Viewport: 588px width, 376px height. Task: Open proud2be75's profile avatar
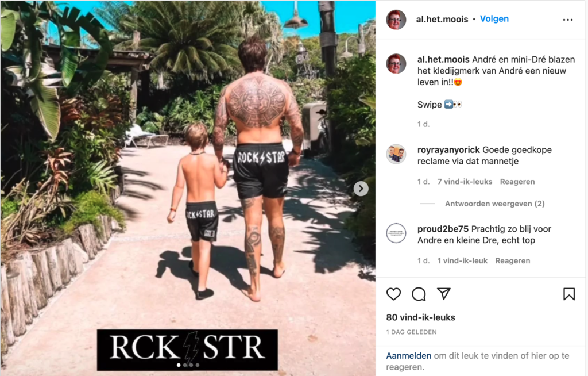pos(396,233)
